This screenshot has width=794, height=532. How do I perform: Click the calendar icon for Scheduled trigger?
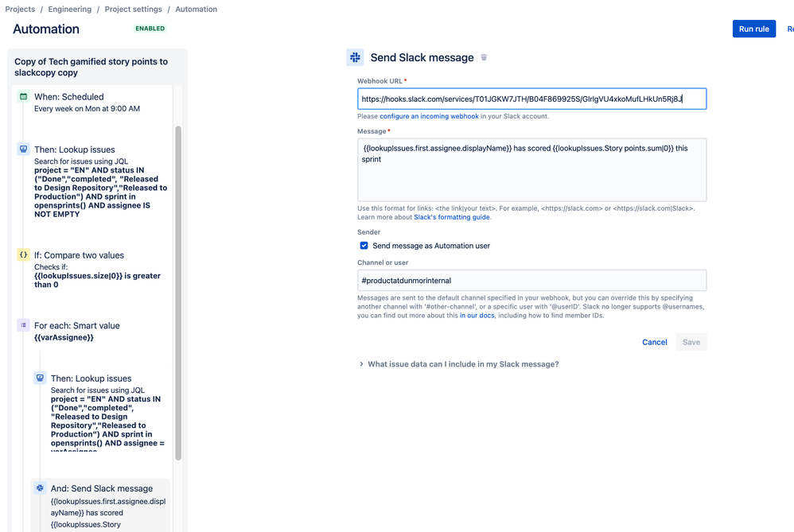(23, 96)
